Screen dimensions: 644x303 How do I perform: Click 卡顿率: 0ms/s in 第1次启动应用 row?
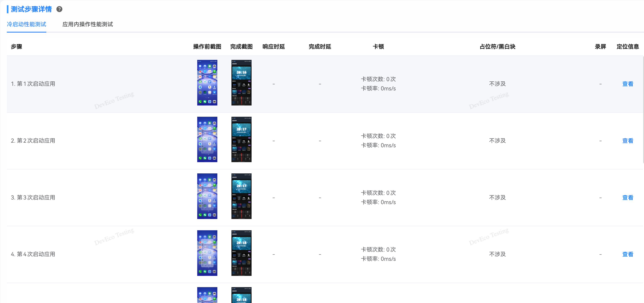tap(378, 89)
